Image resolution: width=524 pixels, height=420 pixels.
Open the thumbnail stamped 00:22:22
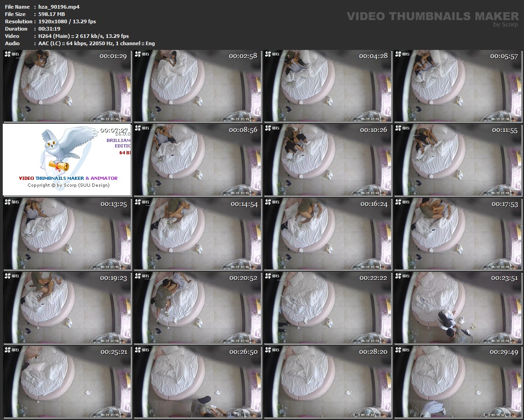tap(328, 308)
